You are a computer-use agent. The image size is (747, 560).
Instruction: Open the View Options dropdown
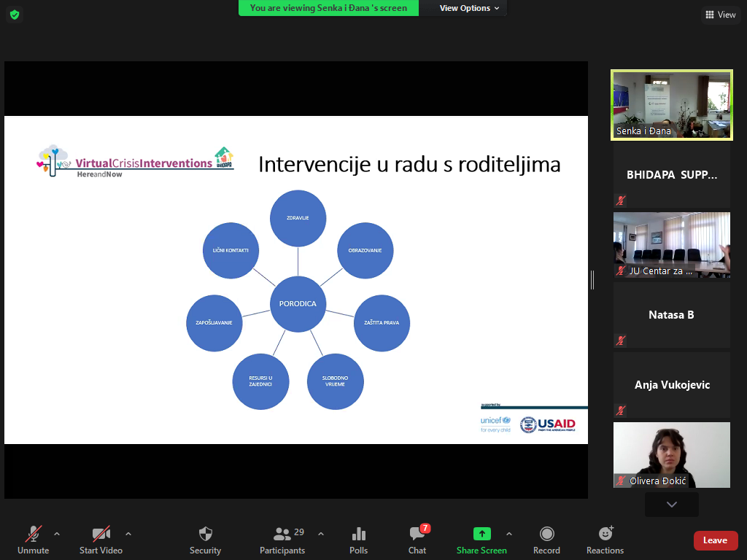(470, 8)
